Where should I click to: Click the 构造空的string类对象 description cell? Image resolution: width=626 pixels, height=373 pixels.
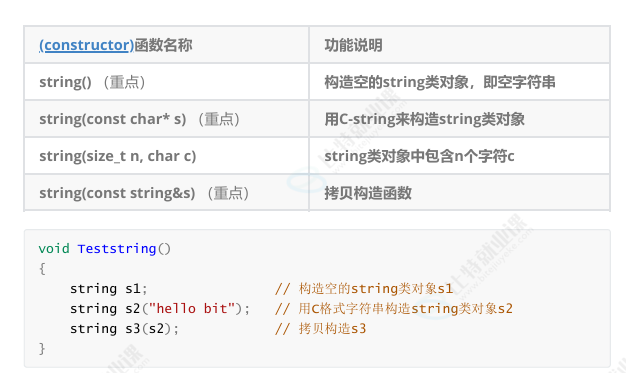pos(459,82)
